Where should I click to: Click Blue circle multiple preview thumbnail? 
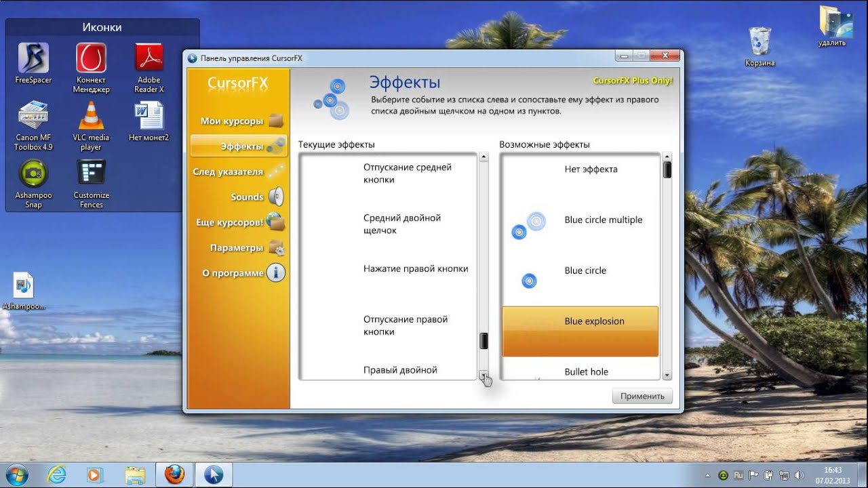coord(528,226)
